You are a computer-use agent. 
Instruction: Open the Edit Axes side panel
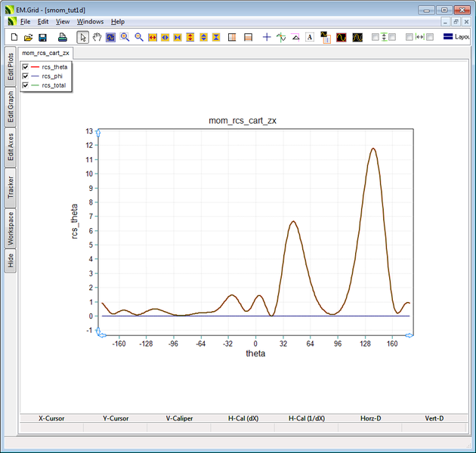tap(11, 147)
